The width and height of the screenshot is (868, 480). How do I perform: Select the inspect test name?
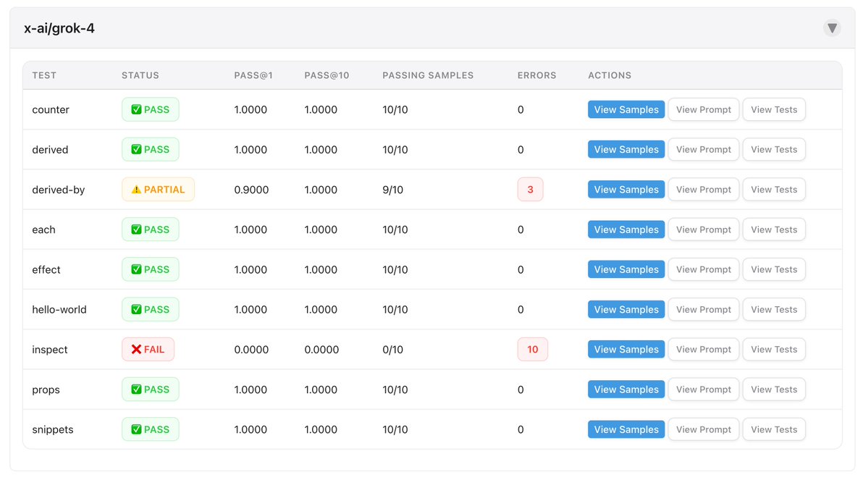[50, 350]
